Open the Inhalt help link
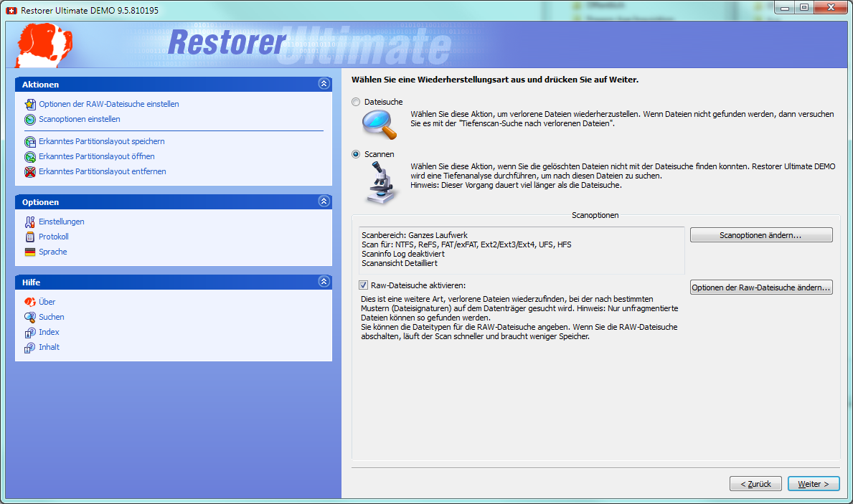Screen dimensions: 853x504 tap(49, 348)
